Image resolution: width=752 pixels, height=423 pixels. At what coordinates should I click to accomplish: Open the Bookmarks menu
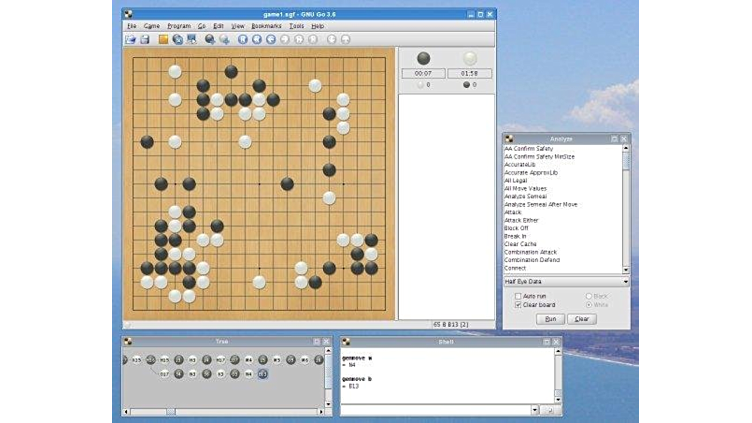coord(267,25)
